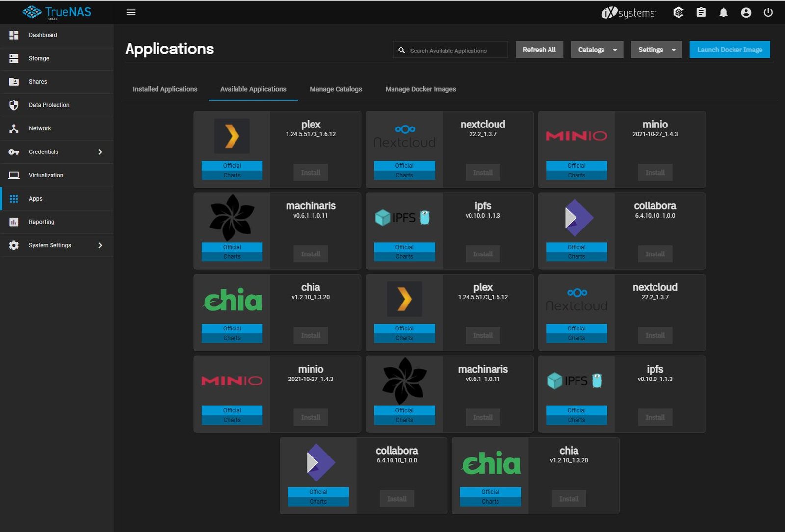Open the Dashboard sidebar icon
Image resolution: width=785 pixels, height=532 pixels.
(14, 35)
